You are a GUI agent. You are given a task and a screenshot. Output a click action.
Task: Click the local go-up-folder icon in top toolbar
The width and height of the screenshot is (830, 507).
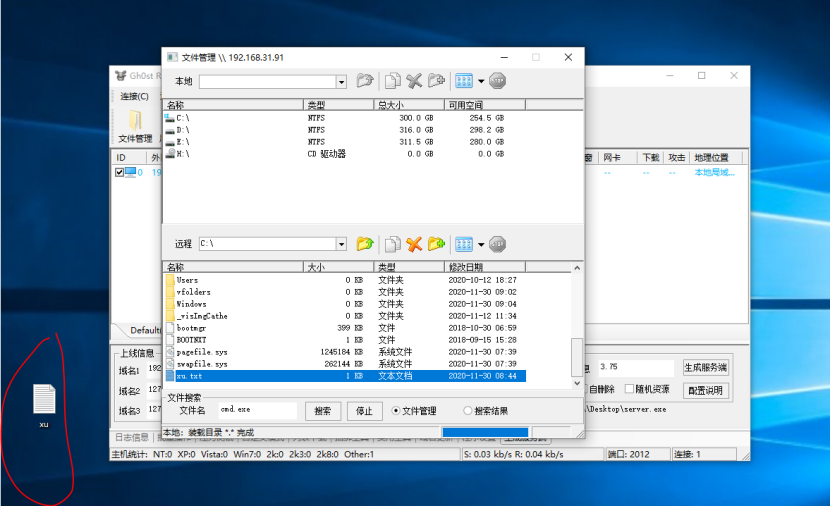365,81
